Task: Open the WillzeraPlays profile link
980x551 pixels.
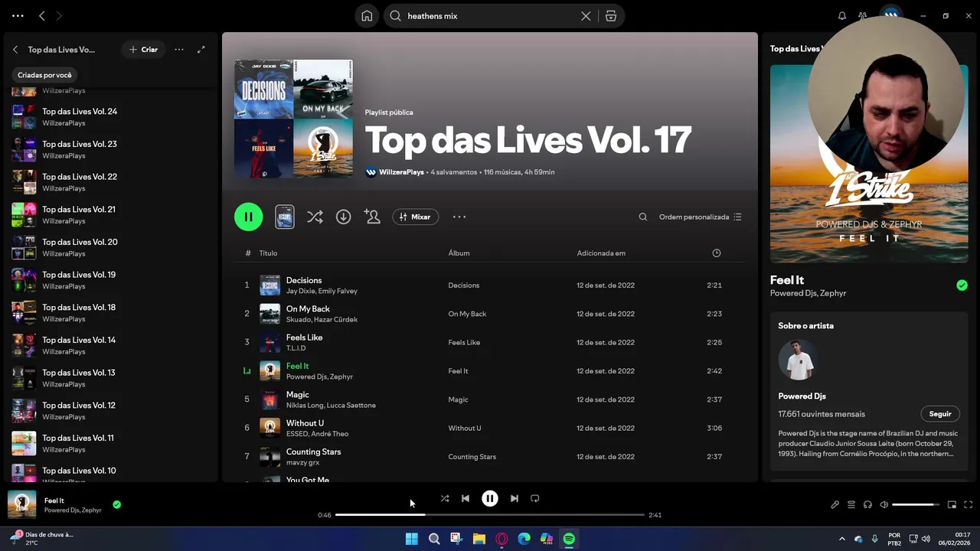Action: point(401,172)
